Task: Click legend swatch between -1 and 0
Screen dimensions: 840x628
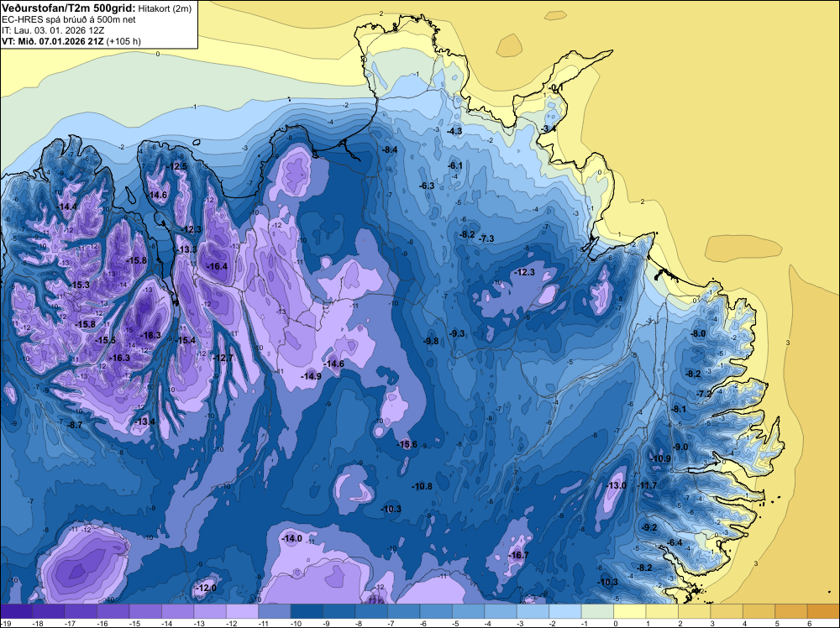Action: click(597, 611)
